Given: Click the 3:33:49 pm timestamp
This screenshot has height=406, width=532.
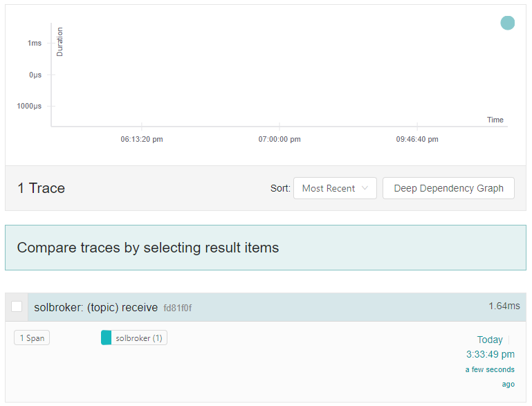Looking at the screenshot, I should [x=490, y=354].
